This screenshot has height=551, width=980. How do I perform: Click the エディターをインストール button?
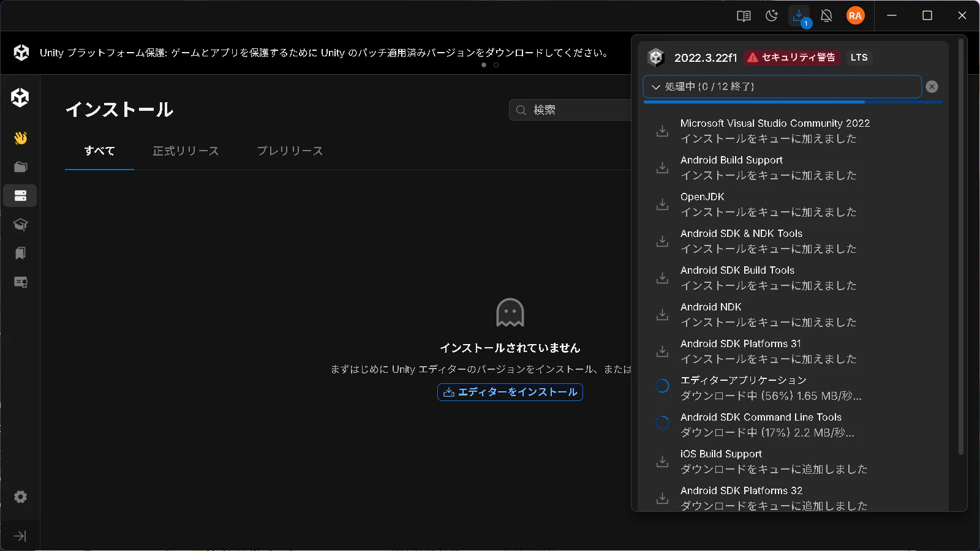click(x=510, y=392)
